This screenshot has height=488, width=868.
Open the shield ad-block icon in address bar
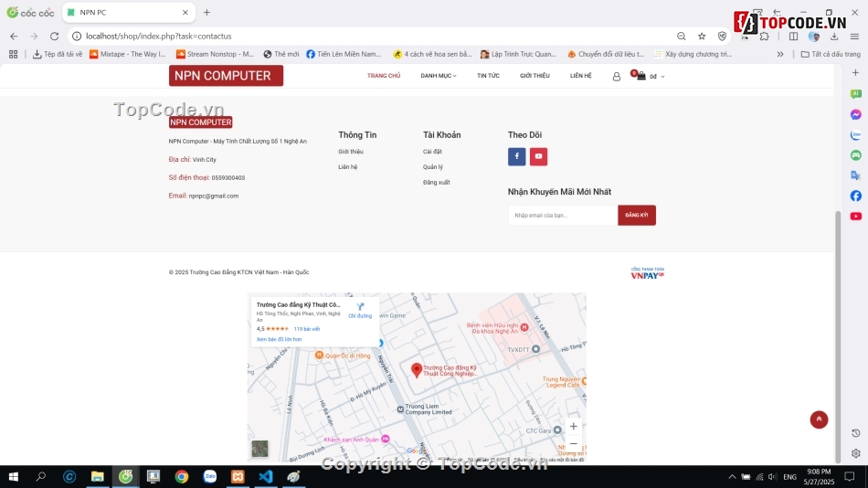(722, 36)
